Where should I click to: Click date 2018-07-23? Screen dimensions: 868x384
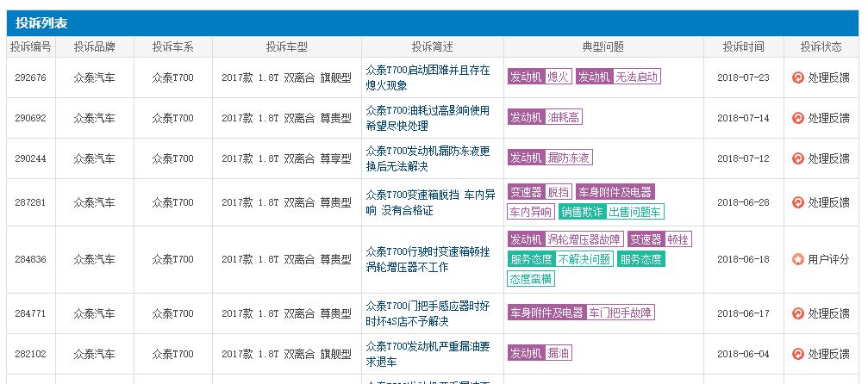coord(744,77)
